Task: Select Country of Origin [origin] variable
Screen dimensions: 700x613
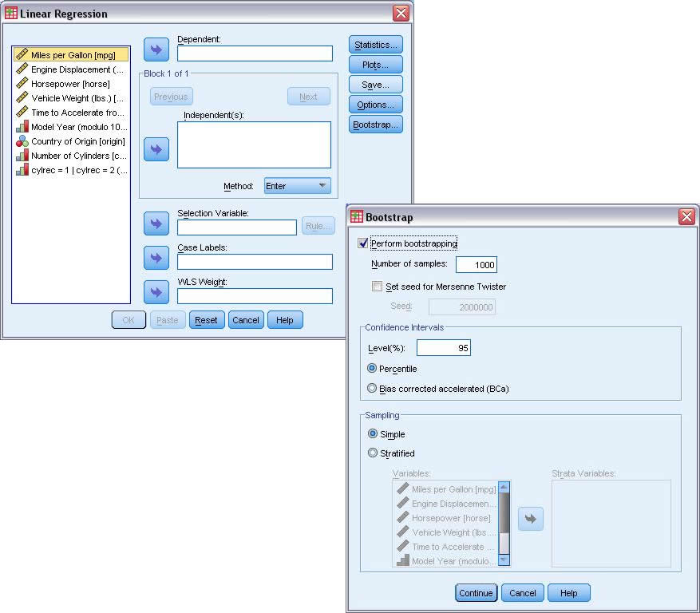Action: click(x=71, y=141)
